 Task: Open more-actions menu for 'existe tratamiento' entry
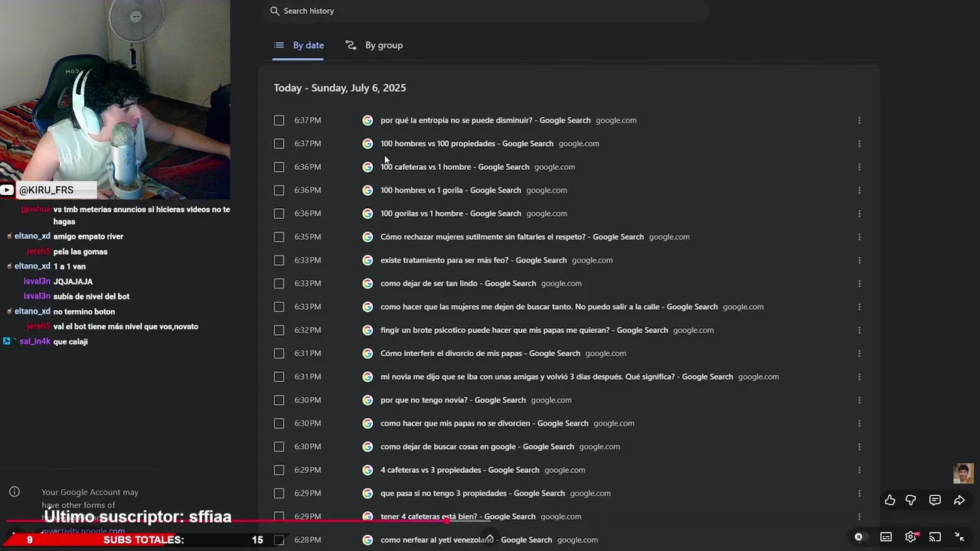click(859, 260)
